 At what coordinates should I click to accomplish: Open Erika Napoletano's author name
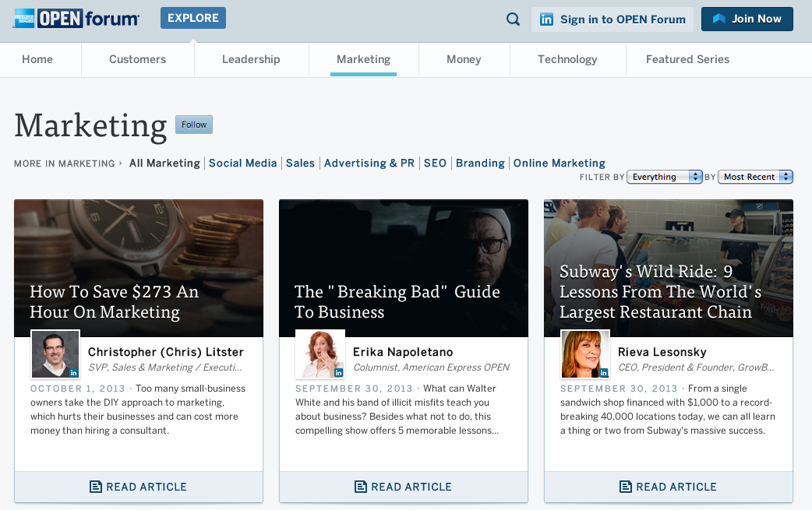point(403,352)
